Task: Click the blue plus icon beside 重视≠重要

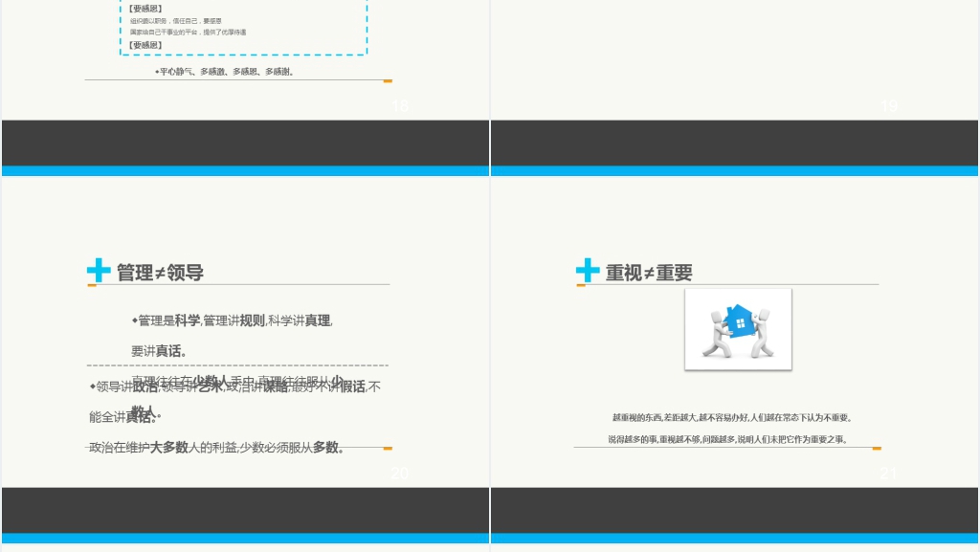Action: [587, 272]
